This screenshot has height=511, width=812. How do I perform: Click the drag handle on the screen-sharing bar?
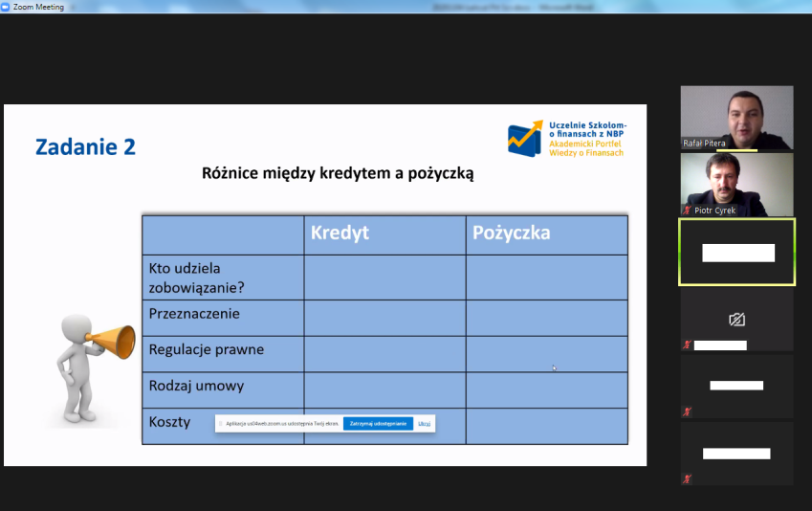click(x=220, y=423)
